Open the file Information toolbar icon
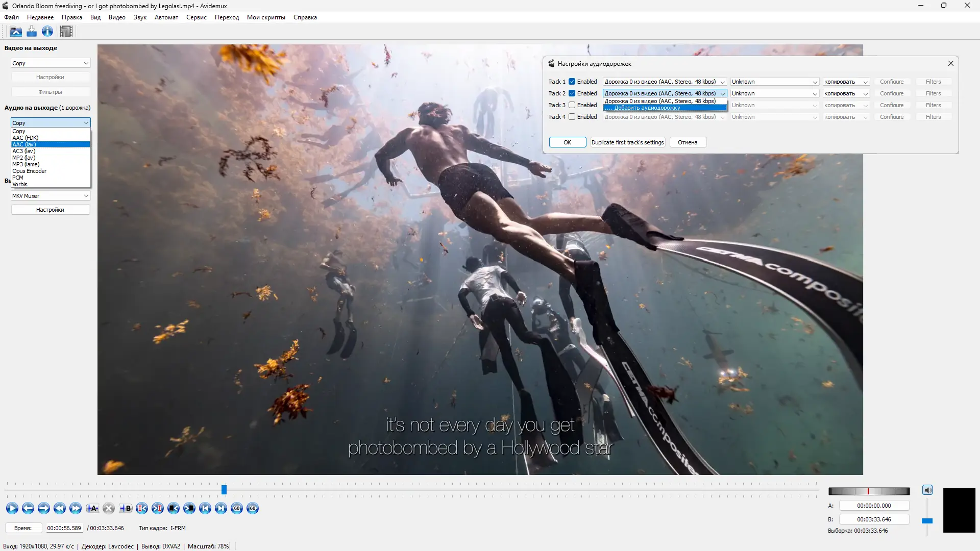 [x=47, y=32]
